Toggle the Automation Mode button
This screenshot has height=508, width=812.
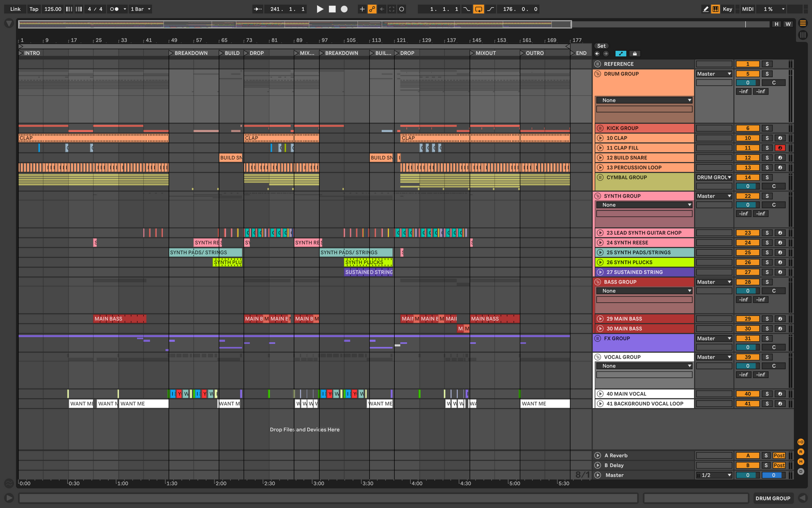point(621,53)
